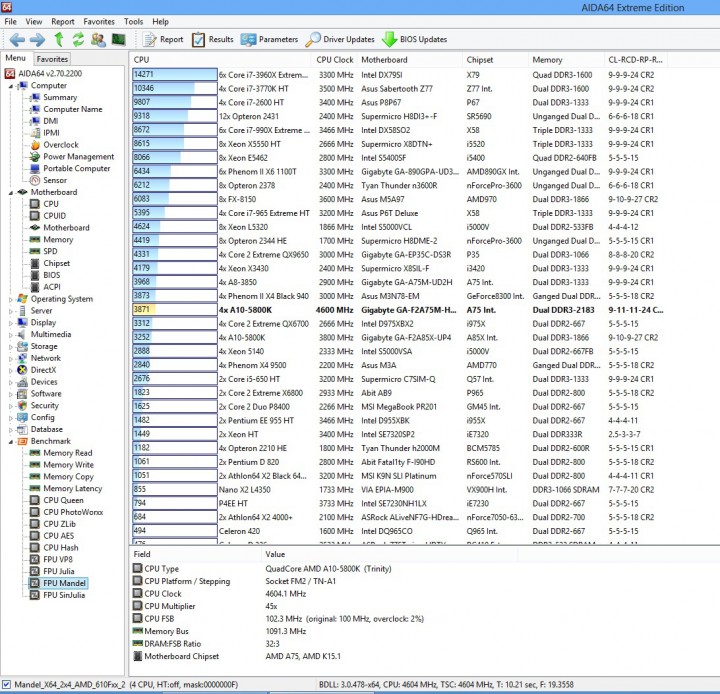720x694 pixels.
Task: Check for Driver Updates
Action: [340, 39]
